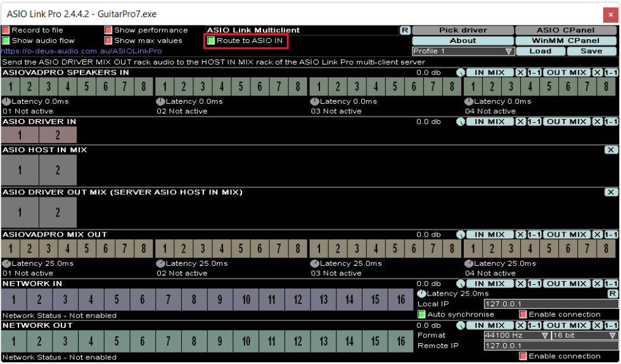This screenshot has width=621, height=364.
Task: Click the Pick driver button
Action: point(463,30)
